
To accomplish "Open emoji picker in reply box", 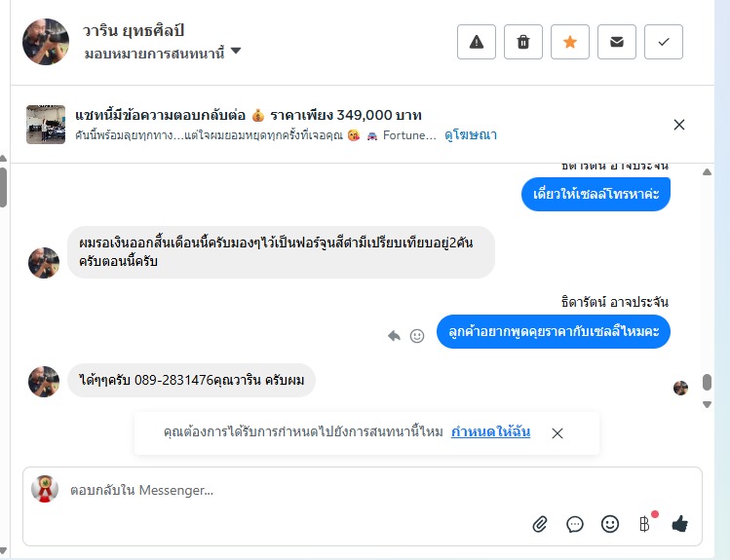I will point(610,524).
